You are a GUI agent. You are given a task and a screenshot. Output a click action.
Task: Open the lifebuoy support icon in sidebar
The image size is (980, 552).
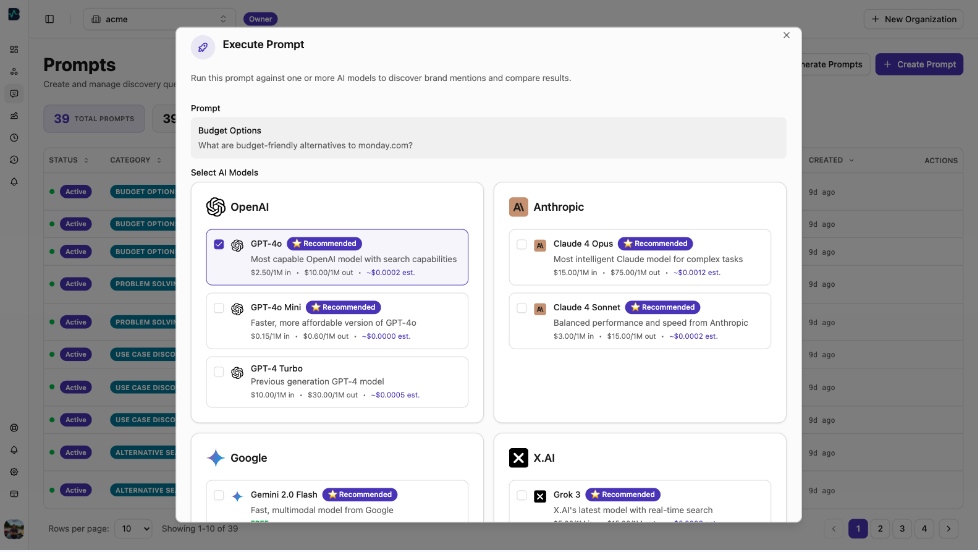14,428
